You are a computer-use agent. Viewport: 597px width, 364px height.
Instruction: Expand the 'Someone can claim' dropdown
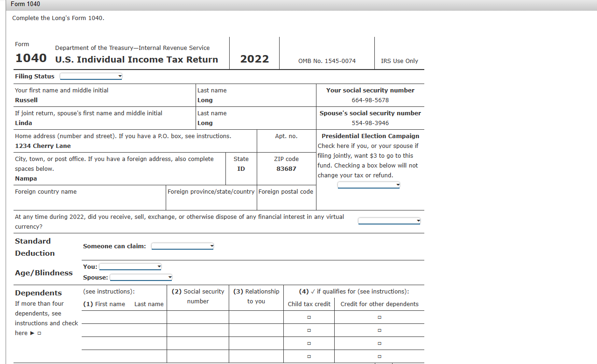coord(183,246)
